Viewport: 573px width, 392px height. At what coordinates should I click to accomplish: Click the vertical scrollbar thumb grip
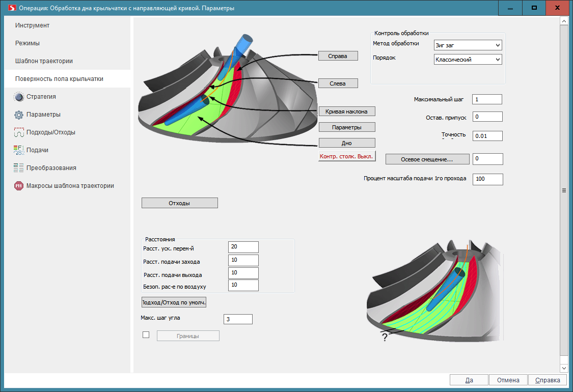(564, 190)
